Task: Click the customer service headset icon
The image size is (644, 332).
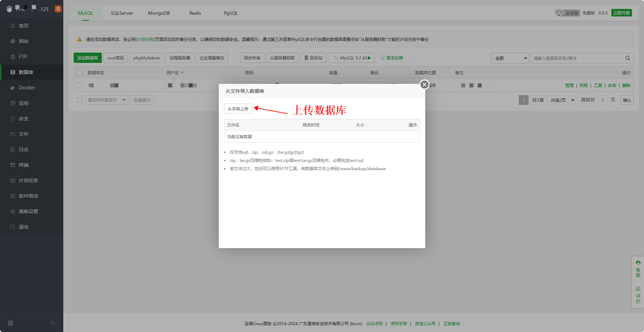Action: point(638,263)
